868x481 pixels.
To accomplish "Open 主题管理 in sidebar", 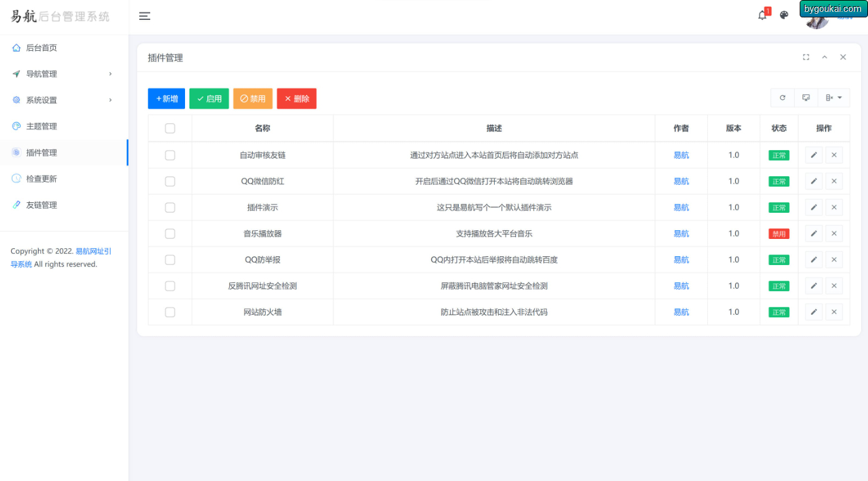I will pos(64,126).
